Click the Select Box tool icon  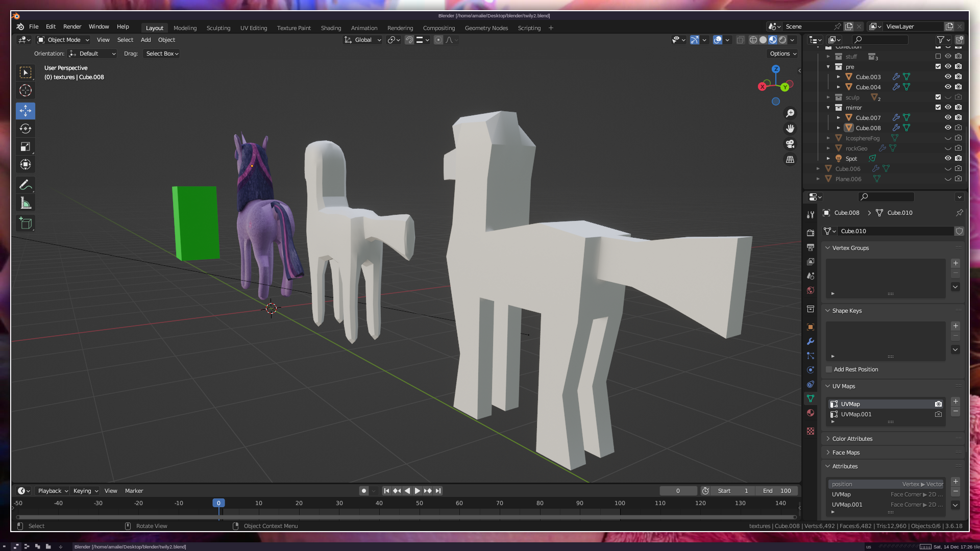click(x=26, y=72)
